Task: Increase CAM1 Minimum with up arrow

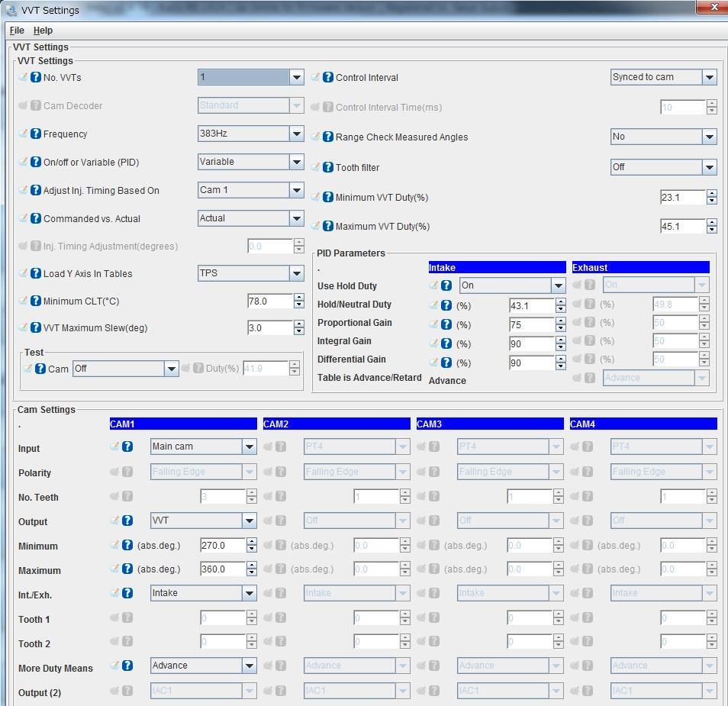Action: [x=252, y=542]
